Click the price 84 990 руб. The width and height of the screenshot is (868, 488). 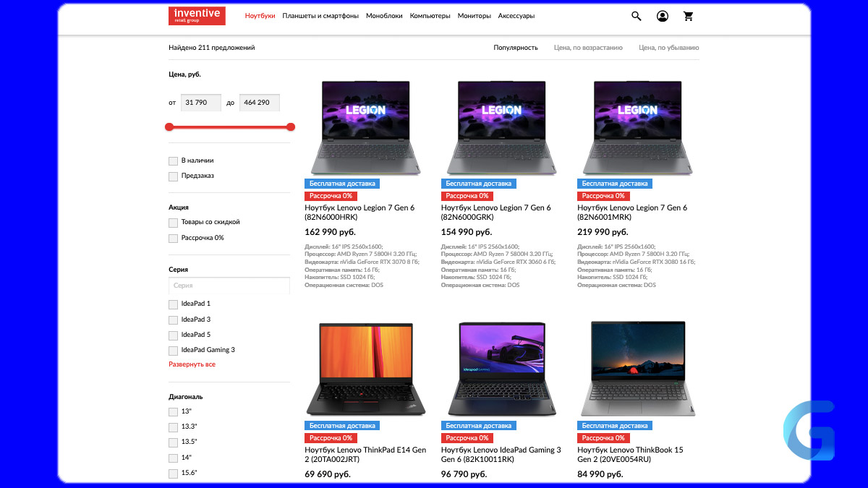coord(600,474)
